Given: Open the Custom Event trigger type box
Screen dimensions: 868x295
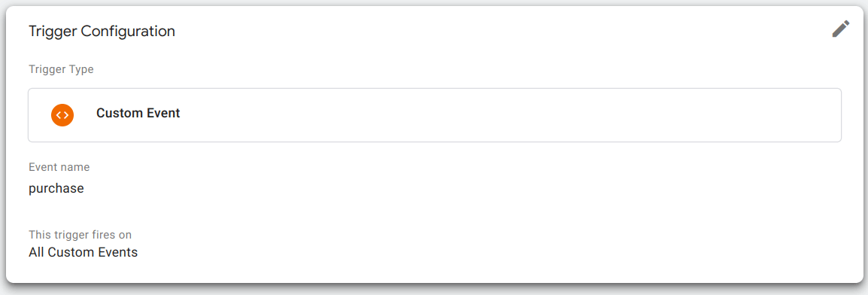Looking at the screenshot, I should tap(435, 115).
